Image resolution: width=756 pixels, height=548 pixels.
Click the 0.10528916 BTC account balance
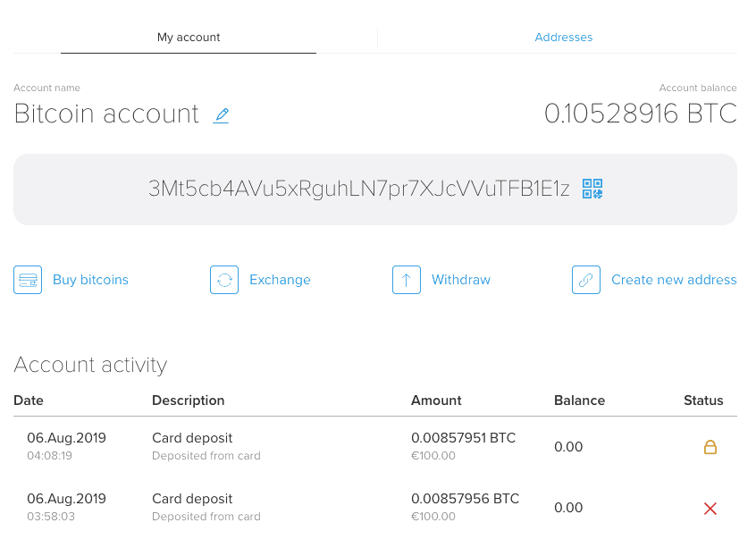tap(641, 114)
